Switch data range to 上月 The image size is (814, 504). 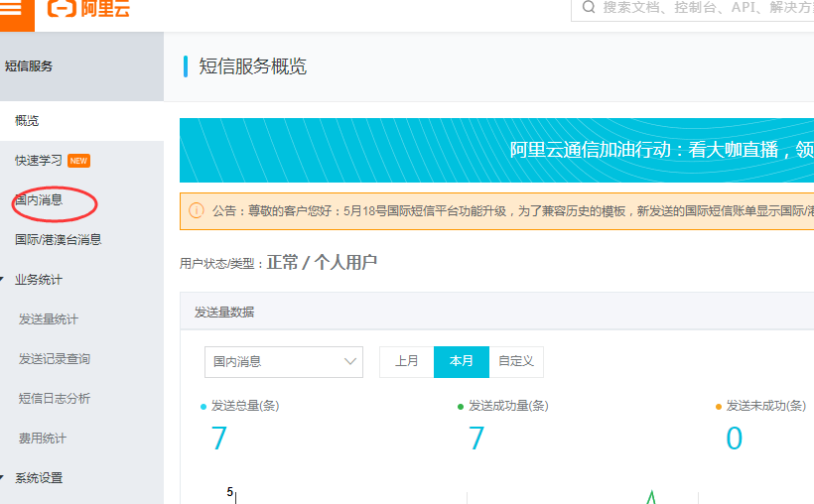click(406, 361)
